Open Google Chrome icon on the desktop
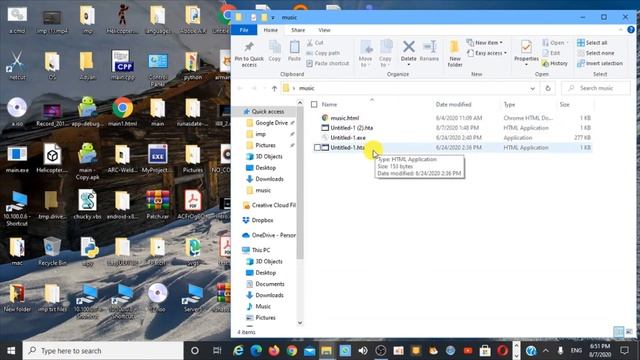The height and width of the screenshot is (360, 640). pyautogui.click(x=122, y=111)
